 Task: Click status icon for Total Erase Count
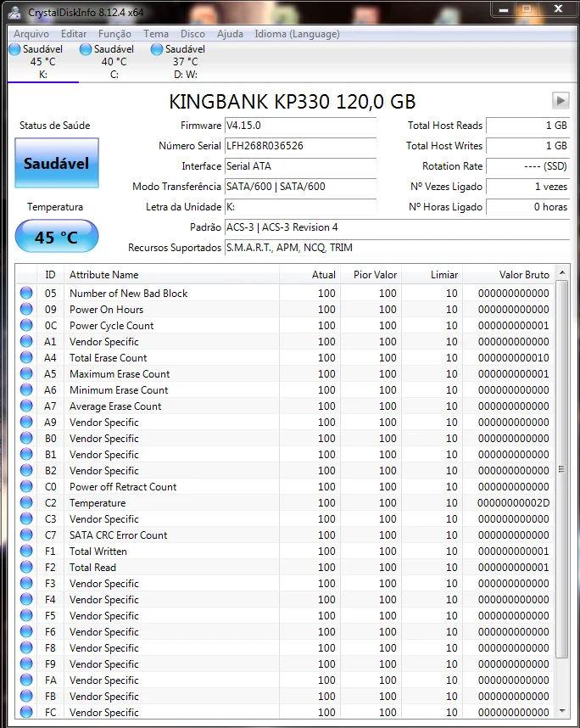pos(26,357)
